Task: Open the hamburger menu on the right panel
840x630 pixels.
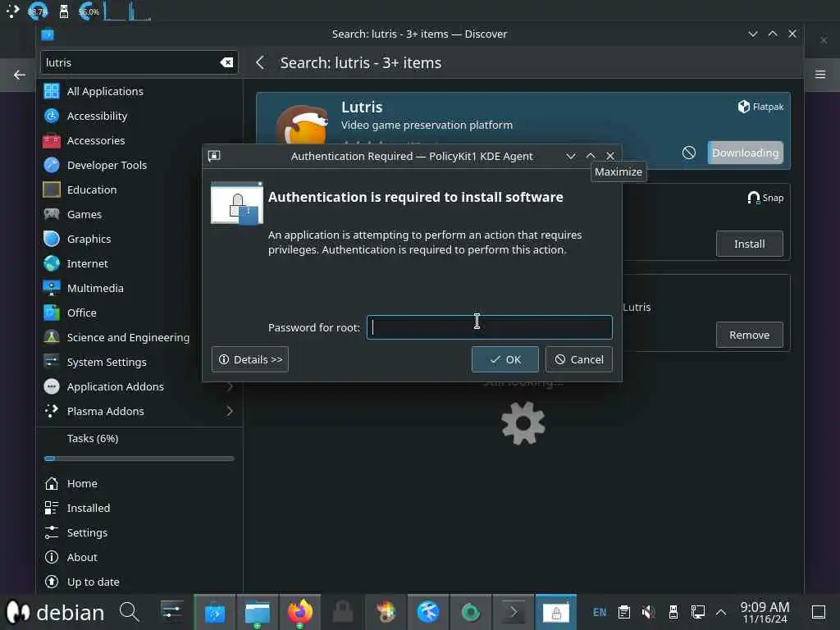Action: [x=820, y=75]
